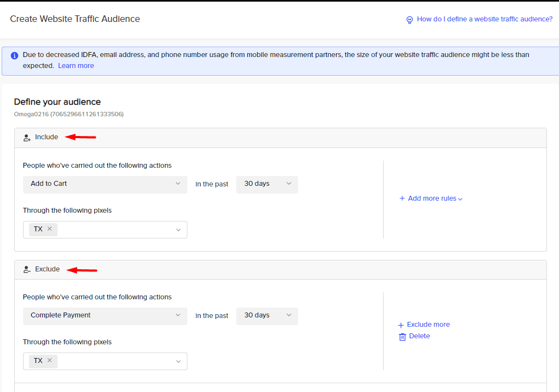Open the Complete Payment action dropdown

tap(105, 316)
